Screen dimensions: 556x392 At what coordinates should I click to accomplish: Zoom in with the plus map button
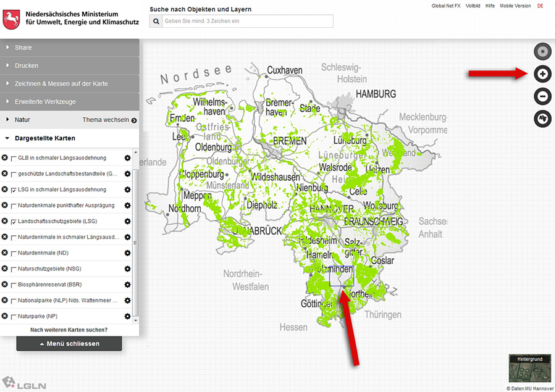point(542,74)
